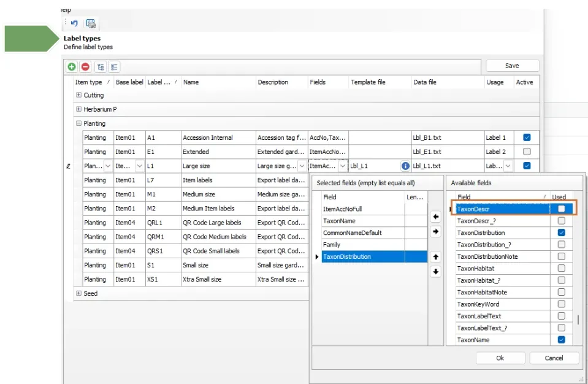Screen dimensions: 588x384
Task: Click the Xtra Small size name cell
Action: pos(218,279)
